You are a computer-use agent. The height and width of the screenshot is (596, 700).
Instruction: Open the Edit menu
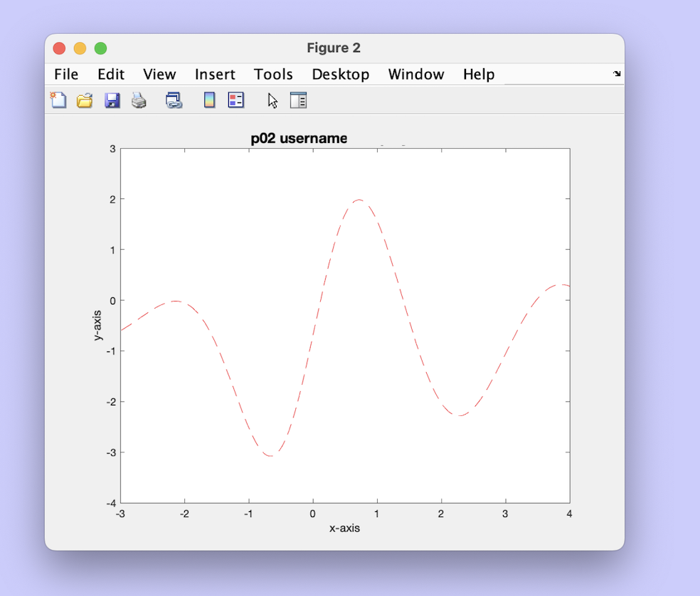[x=111, y=74]
